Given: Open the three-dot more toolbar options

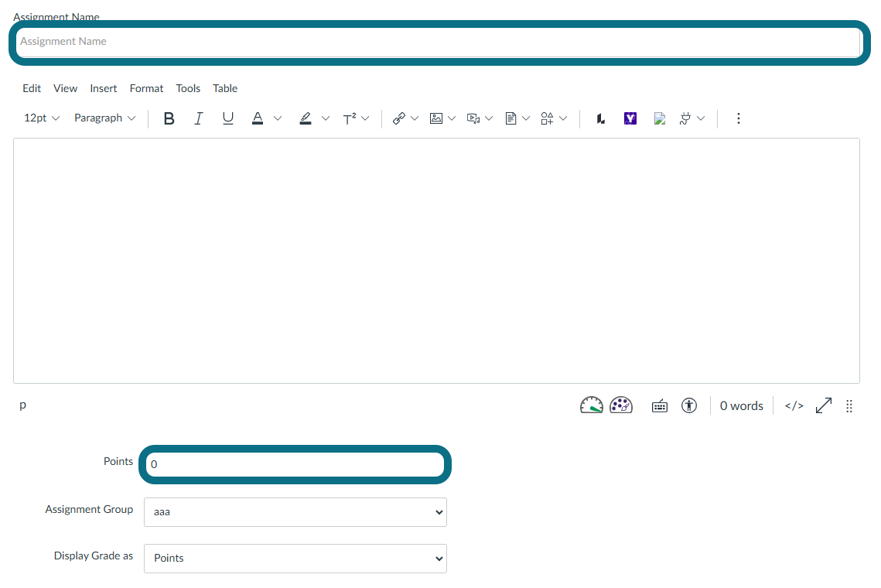Looking at the screenshot, I should pos(738,118).
